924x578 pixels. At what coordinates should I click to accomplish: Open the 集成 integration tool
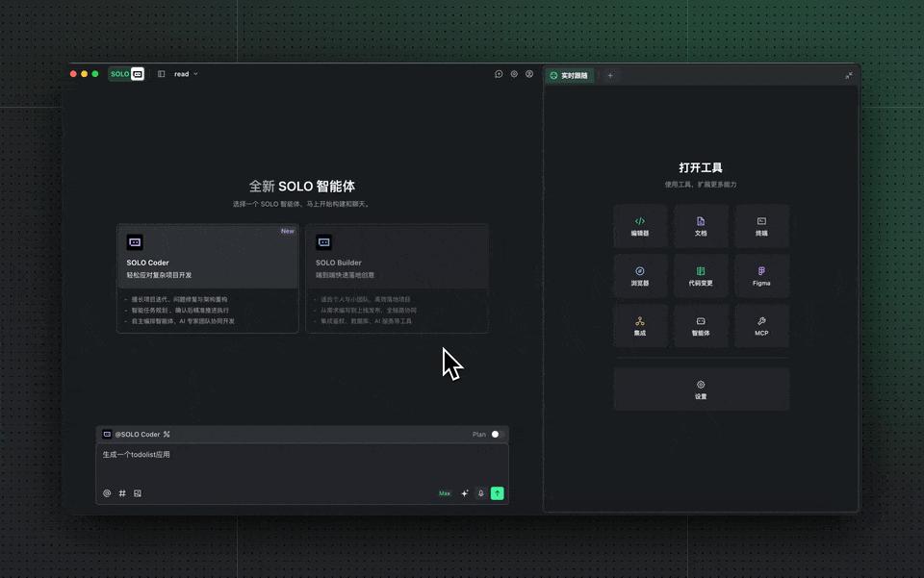point(640,326)
